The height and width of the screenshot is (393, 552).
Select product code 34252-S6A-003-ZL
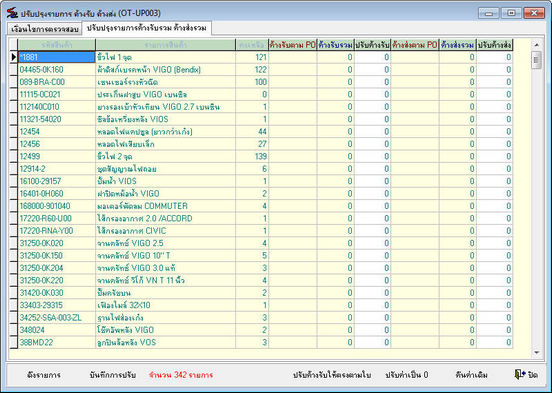coord(57,318)
